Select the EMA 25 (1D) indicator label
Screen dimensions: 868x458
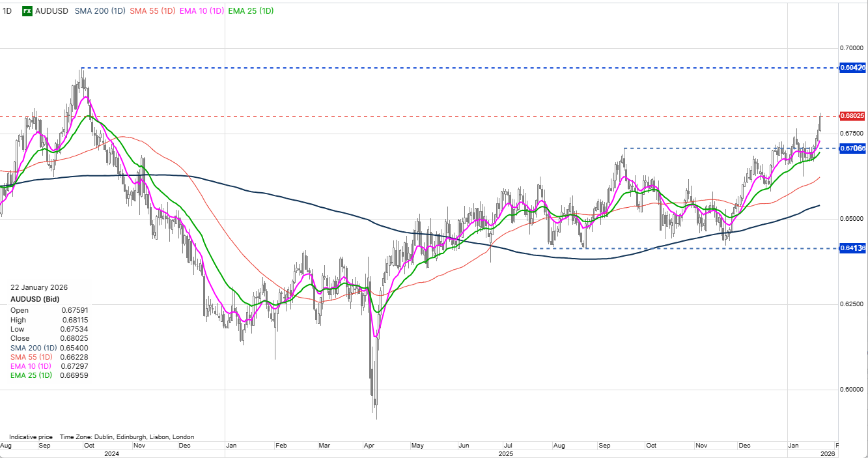click(249, 11)
